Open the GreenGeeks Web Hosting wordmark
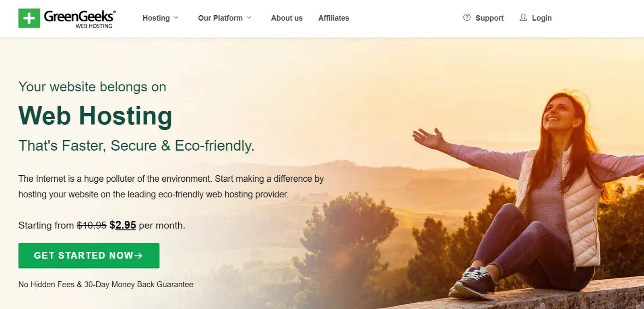Viewport: 644px width, 309px height. pos(80,19)
